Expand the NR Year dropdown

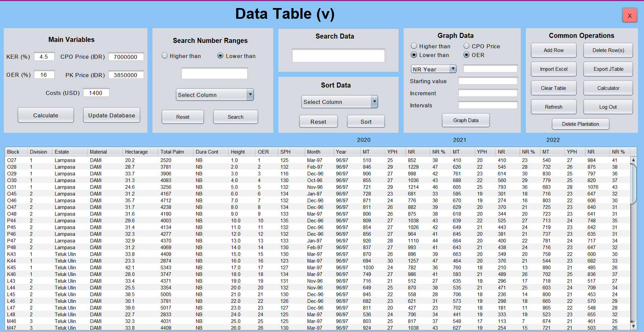(x=433, y=69)
